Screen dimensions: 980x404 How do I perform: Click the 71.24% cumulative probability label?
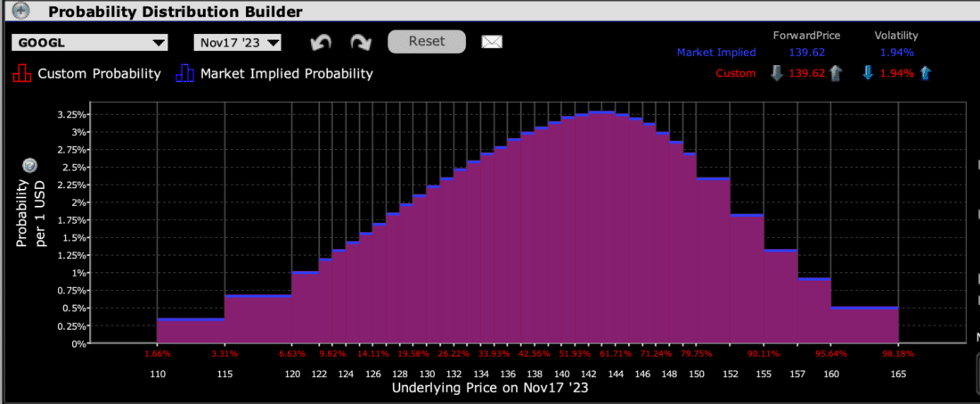coord(656,354)
